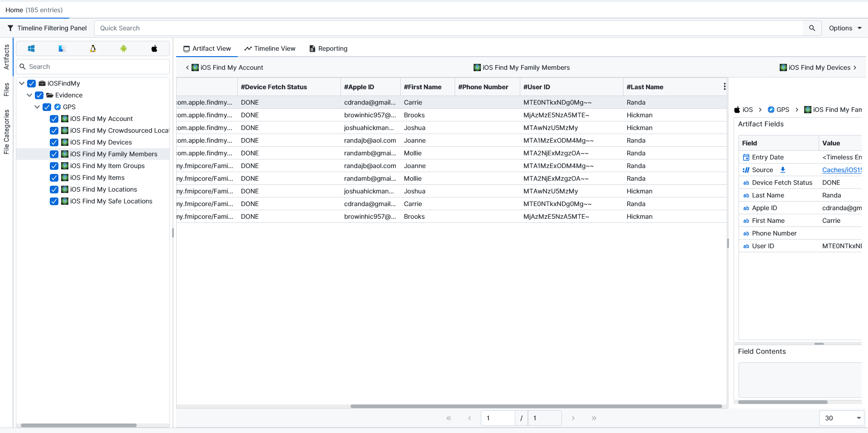Viewport: 868px width, 433px height.
Task: Go to the previous page
Action: [470, 418]
